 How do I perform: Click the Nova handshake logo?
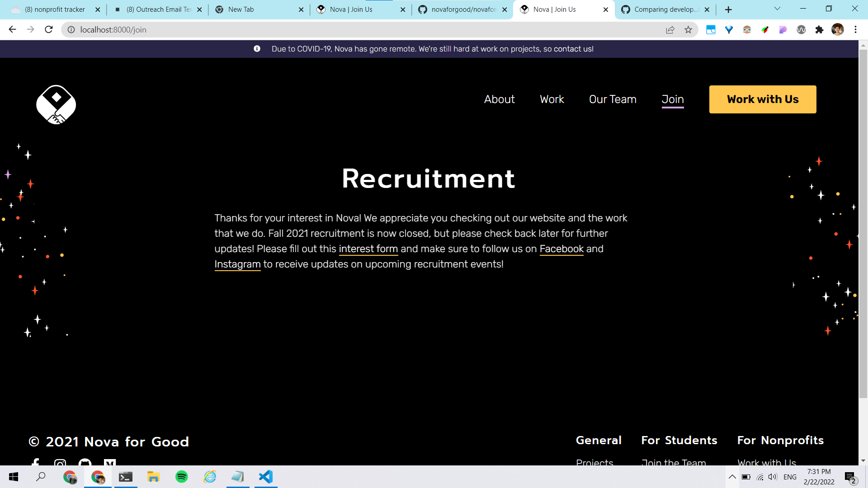tap(56, 104)
